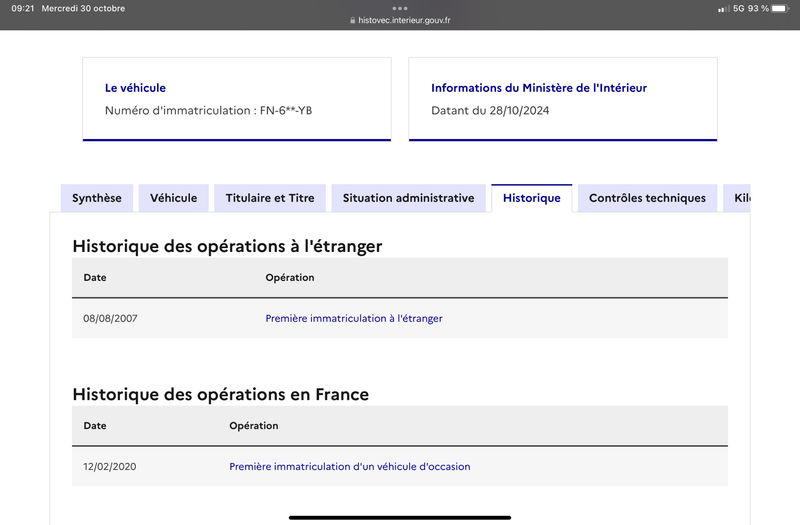Click the Le véhicule card title
Screen dimensions: 800x525
click(135, 88)
